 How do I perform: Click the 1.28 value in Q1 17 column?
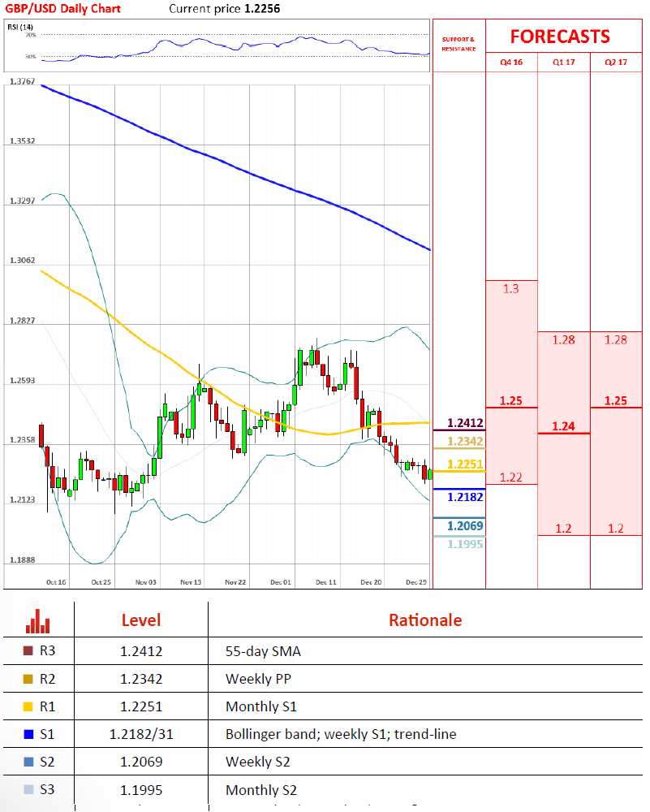point(563,339)
